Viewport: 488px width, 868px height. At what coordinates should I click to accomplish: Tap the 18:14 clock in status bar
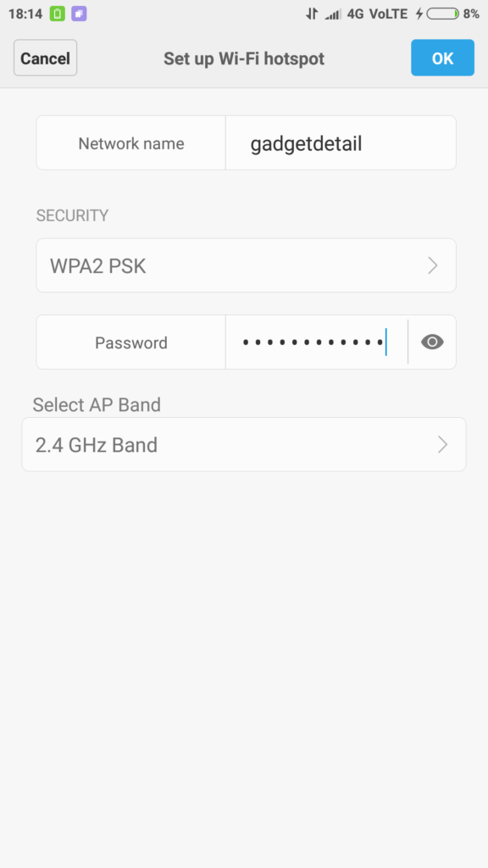tap(25, 14)
